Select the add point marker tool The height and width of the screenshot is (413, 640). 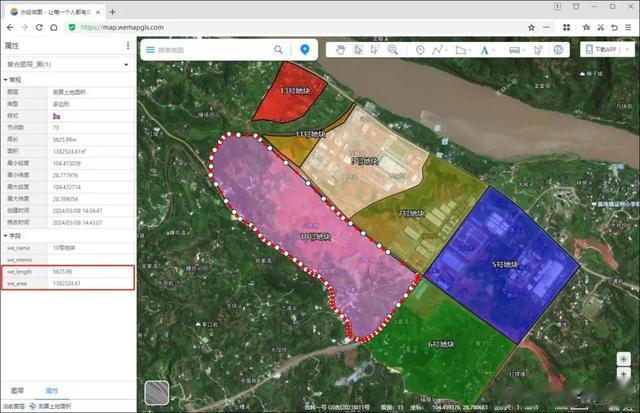click(x=420, y=50)
